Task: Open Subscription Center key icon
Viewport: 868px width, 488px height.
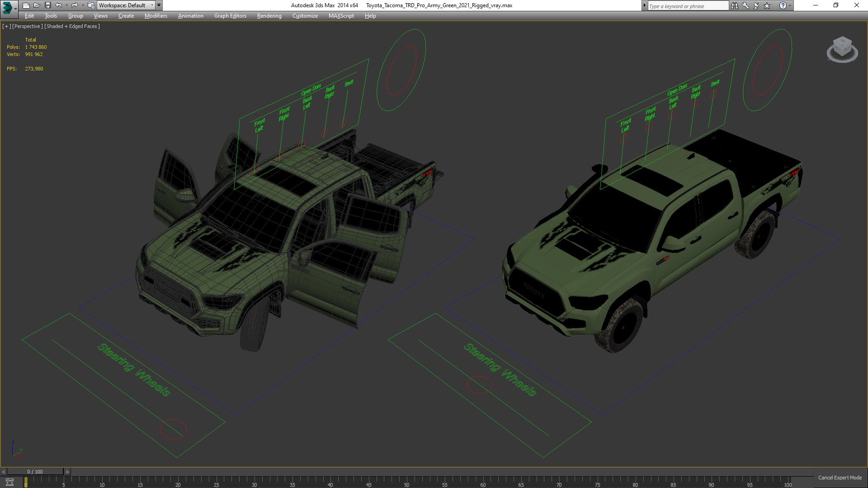Action: click(x=745, y=5)
